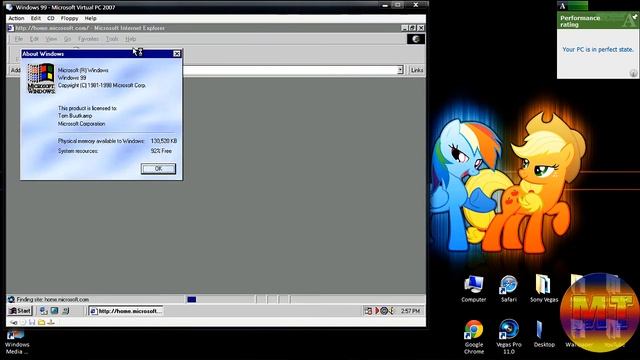Image resolution: width=640 pixels, height=360 pixels.
Task: Restore the Internet Explorer window
Action: [412, 28]
